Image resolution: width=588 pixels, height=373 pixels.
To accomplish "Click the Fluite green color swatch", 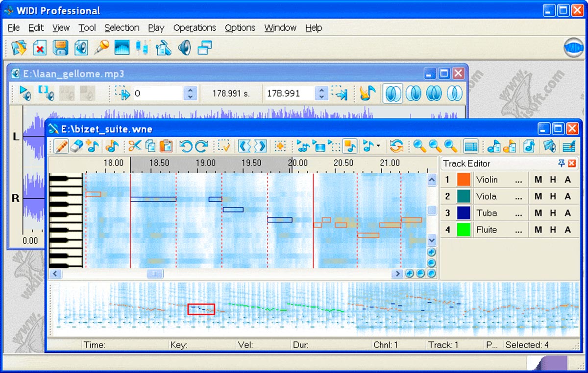I will coord(464,230).
